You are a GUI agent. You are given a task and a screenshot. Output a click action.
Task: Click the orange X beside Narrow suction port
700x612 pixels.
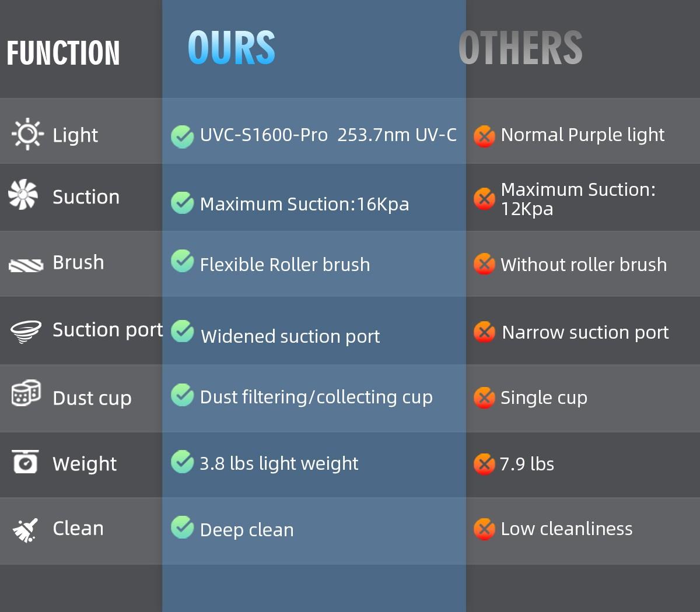click(484, 332)
